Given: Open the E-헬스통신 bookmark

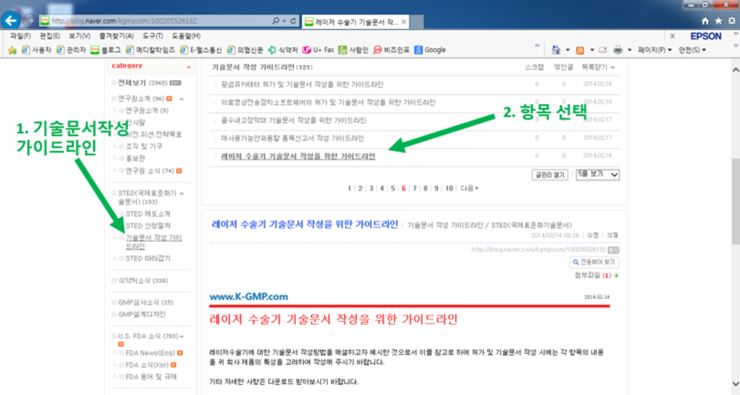Looking at the screenshot, I should pos(201,50).
